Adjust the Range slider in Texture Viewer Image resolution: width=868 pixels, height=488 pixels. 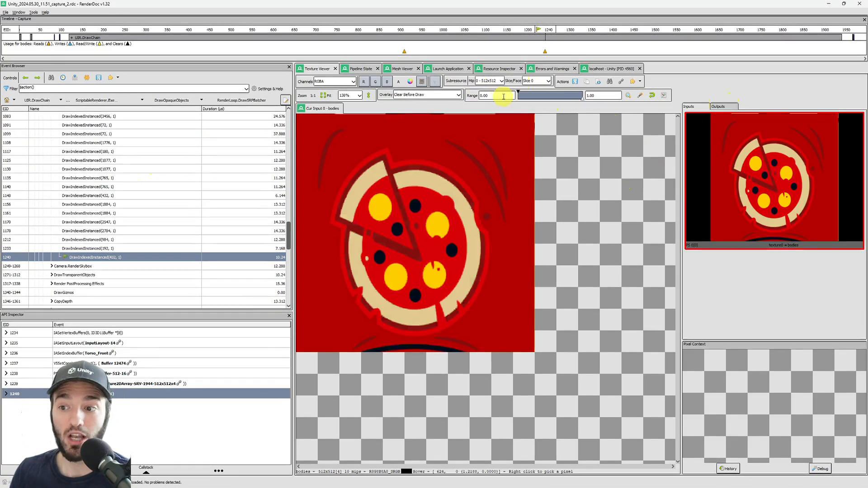pos(550,95)
